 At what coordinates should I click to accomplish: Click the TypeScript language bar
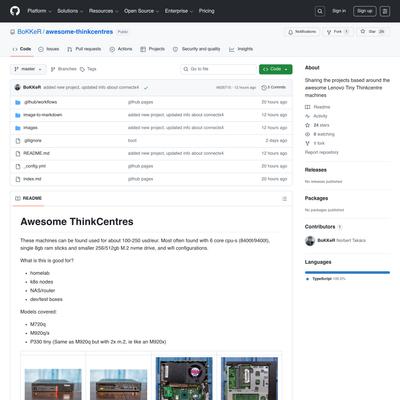[347, 272]
